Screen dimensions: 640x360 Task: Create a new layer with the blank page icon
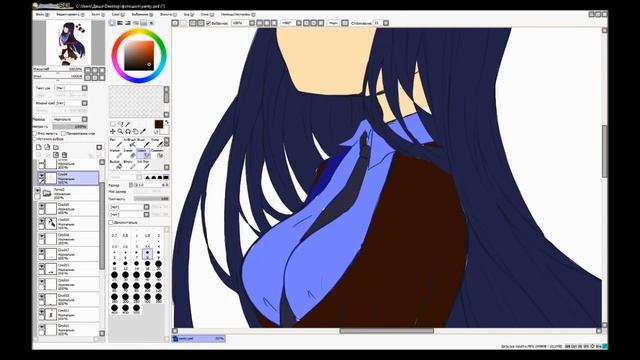point(39,147)
